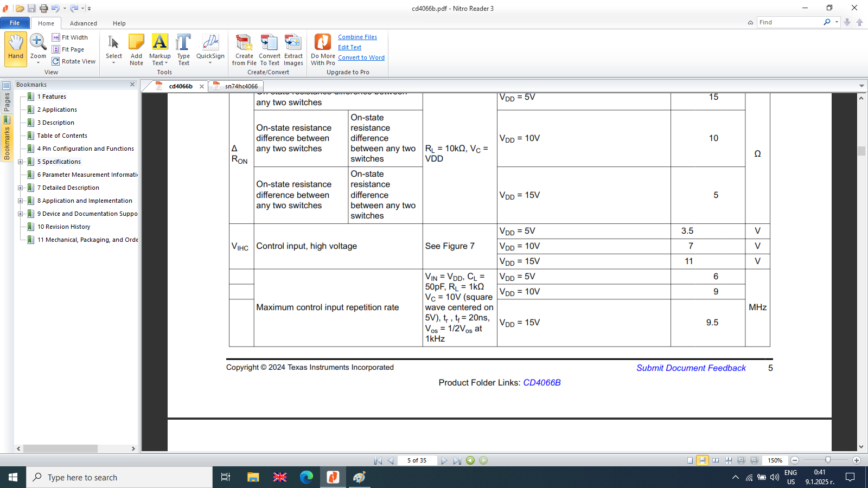
Task: Choose the Select tool
Action: (114, 49)
